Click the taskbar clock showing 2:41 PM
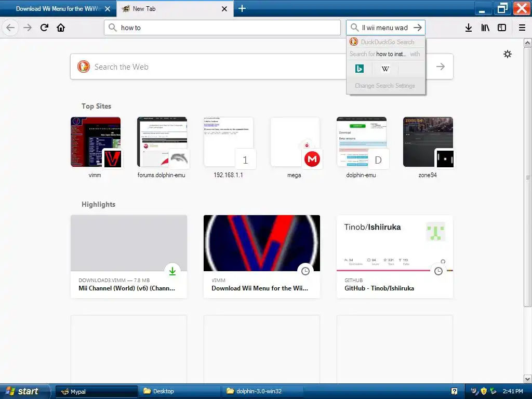532x399 pixels. pos(513,391)
